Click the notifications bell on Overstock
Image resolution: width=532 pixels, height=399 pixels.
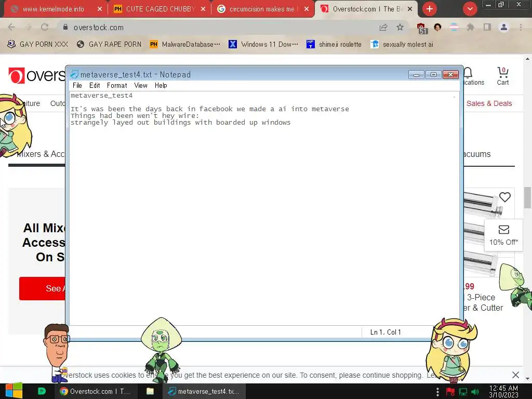[468, 73]
